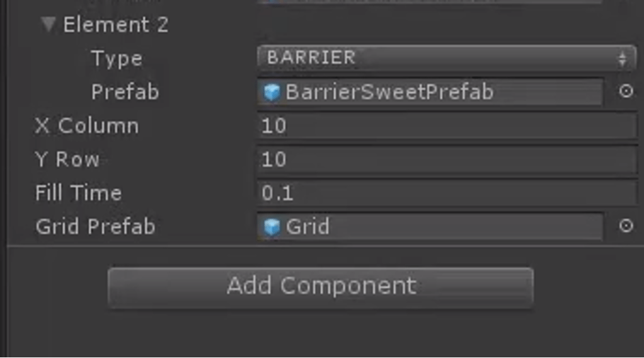Click the up-down arrows on the Type dropdown
644x358 pixels.
(623, 59)
